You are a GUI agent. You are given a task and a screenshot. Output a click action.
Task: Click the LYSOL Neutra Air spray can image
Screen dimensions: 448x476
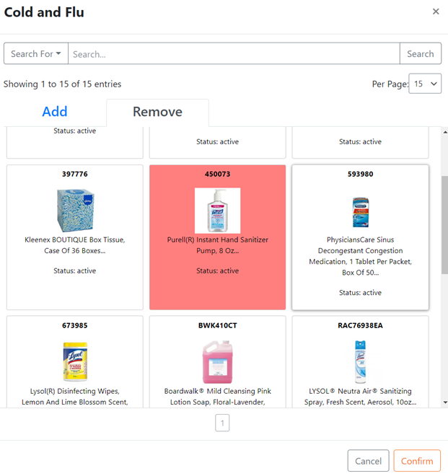pos(361,362)
